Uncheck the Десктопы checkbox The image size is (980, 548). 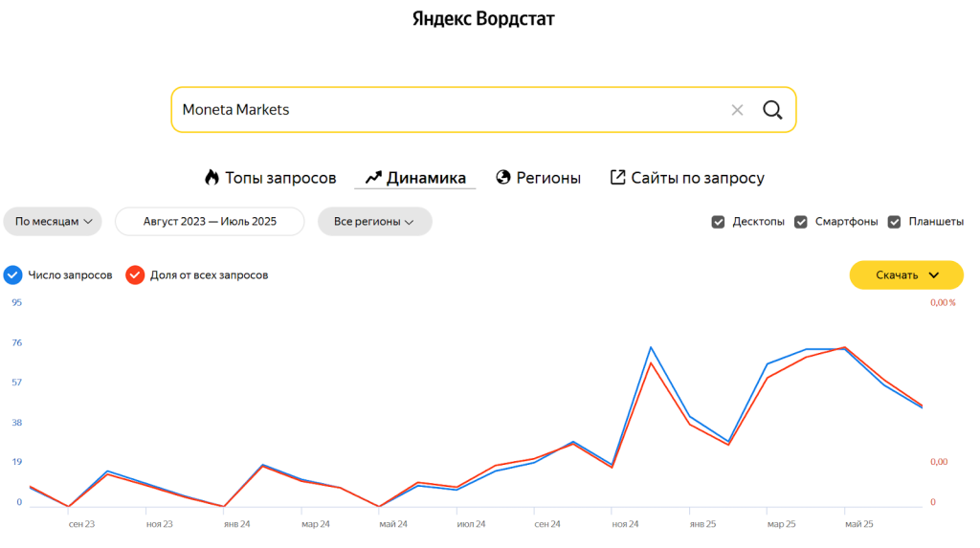pos(718,222)
